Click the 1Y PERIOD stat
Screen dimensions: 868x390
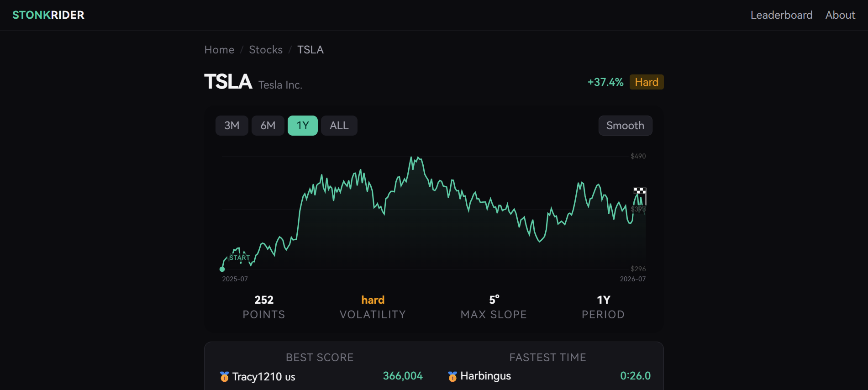(x=603, y=307)
